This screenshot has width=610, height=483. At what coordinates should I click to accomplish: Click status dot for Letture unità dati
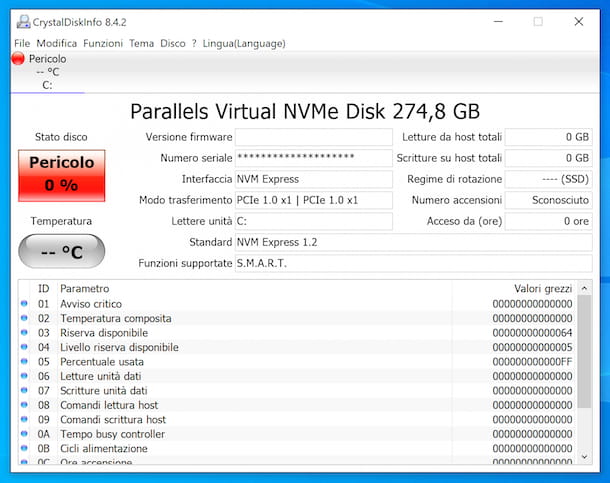tap(25, 376)
